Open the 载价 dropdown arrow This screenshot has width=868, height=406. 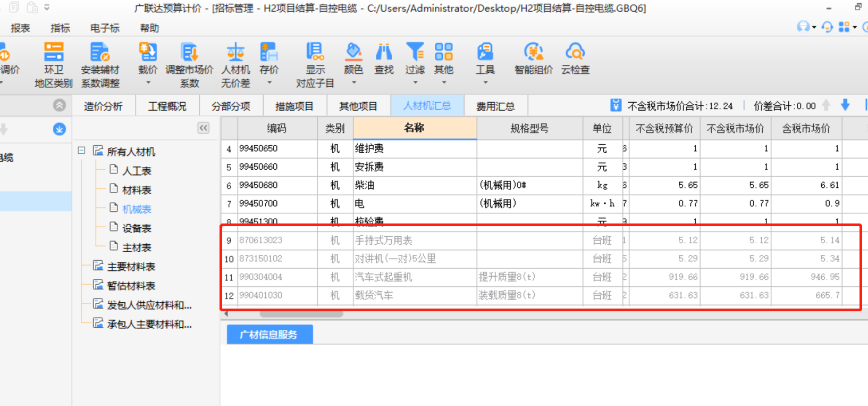[148, 82]
